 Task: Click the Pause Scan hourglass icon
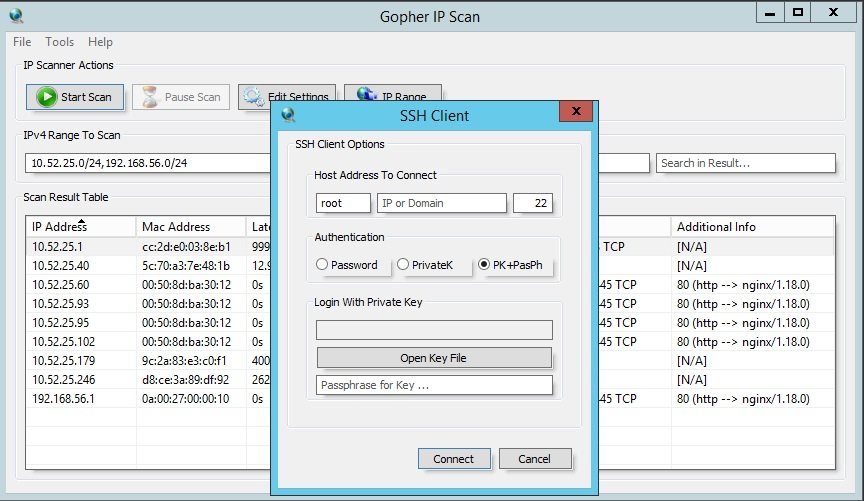tap(150, 97)
